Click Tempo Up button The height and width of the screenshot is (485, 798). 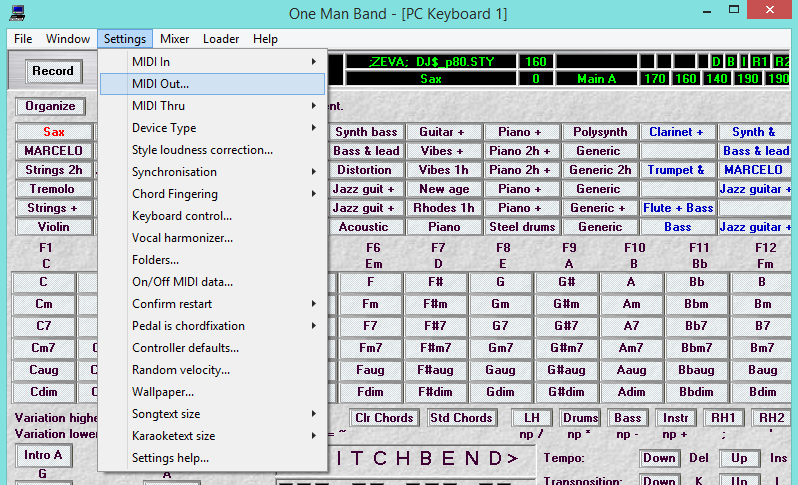(739, 458)
